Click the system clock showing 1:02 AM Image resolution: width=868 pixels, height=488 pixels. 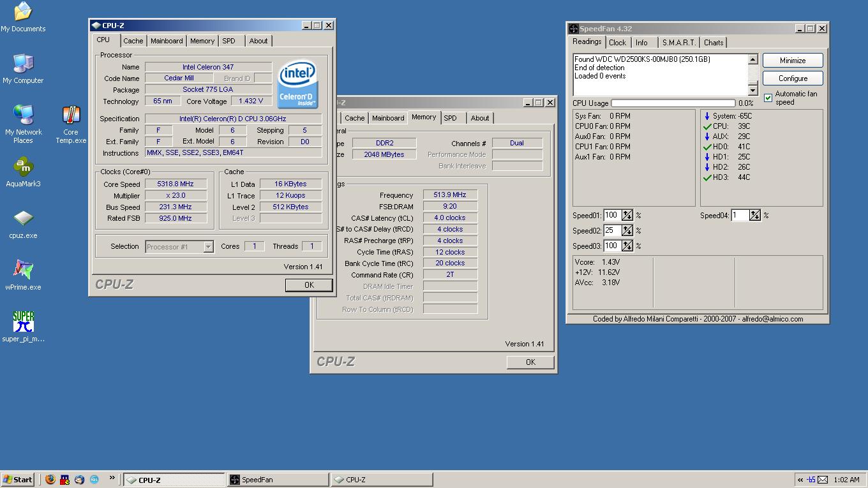[x=846, y=480]
